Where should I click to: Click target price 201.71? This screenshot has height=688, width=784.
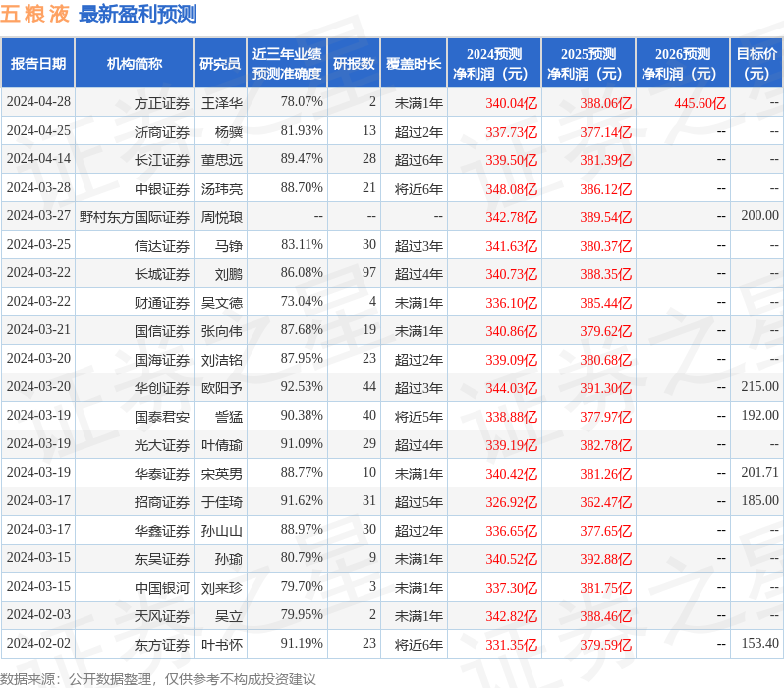pyautogui.click(x=760, y=473)
